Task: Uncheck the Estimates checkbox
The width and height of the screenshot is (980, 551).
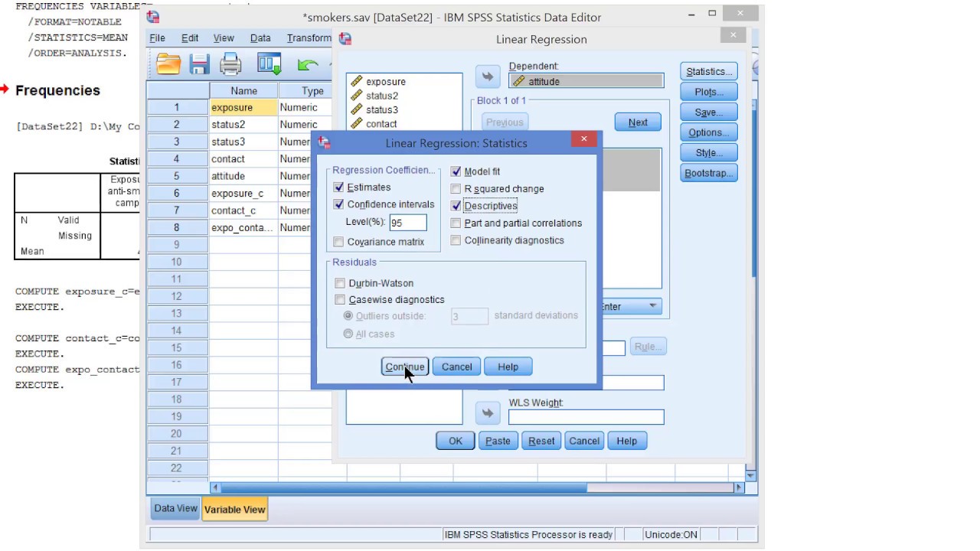Action: (x=339, y=187)
